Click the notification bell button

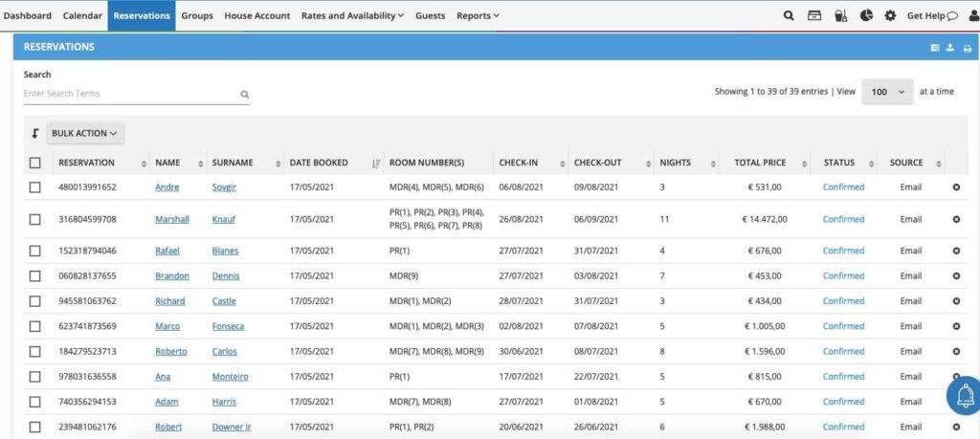(965, 395)
